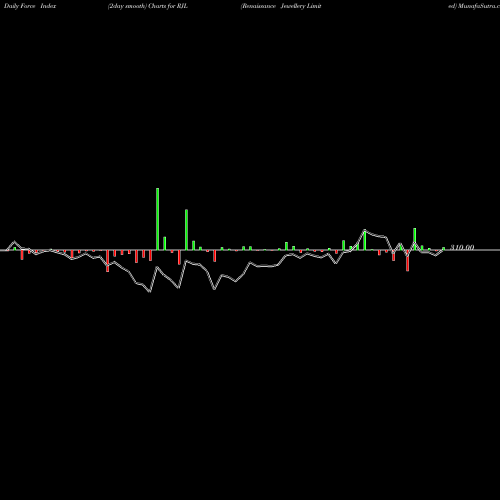Click the '(2day smooth) Charts for RJL' label

148,6
